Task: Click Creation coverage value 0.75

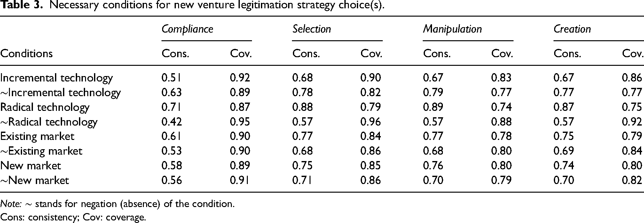Action: 632,107
